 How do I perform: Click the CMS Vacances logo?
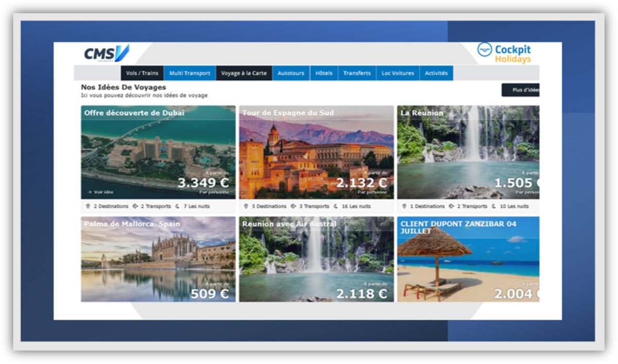[x=107, y=53]
